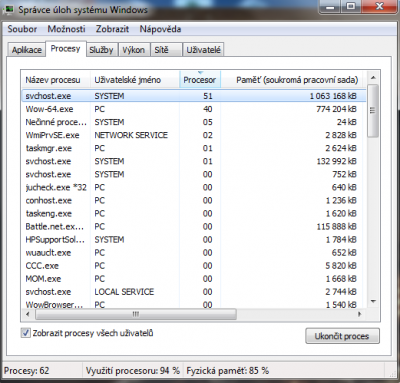Select the taskmgr.exe process row
400x383 pixels.
click(194, 148)
